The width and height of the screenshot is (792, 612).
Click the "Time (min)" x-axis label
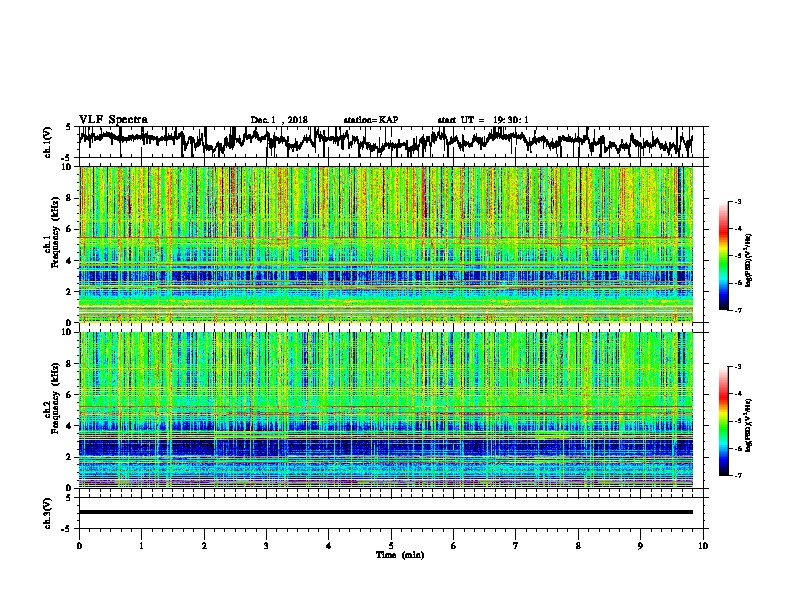[x=400, y=555]
